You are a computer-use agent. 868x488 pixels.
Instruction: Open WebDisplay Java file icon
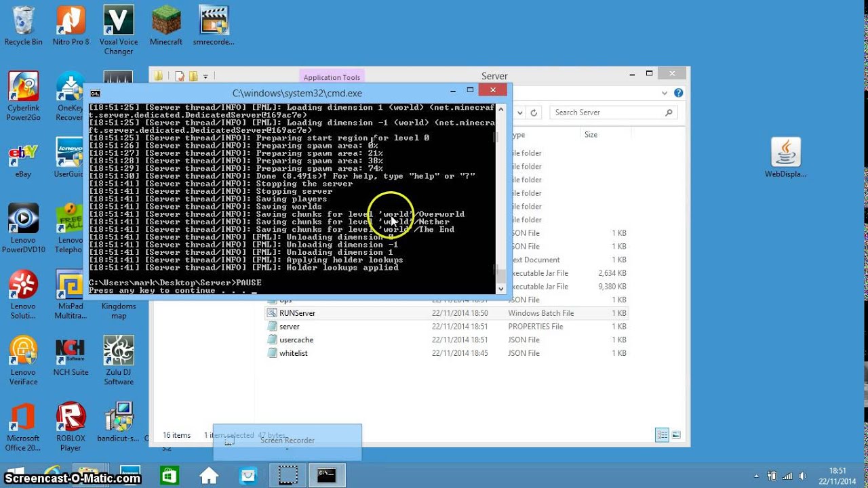(785, 158)
